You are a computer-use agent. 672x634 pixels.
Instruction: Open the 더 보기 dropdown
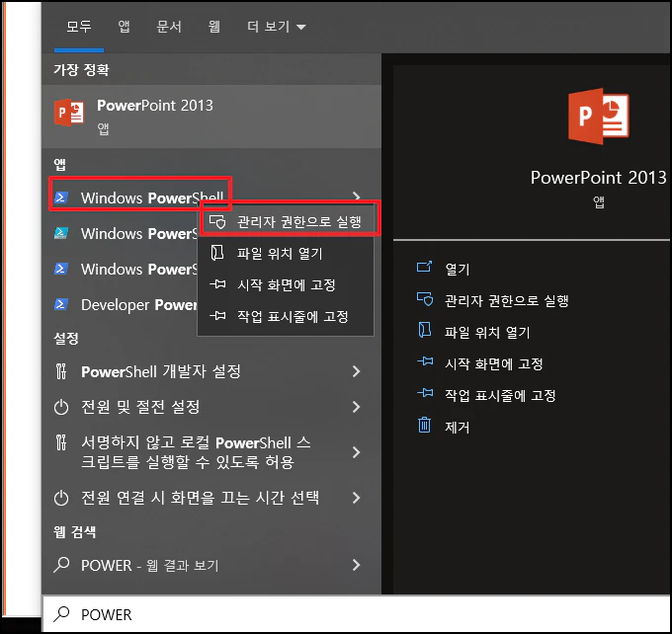coord(277,27)
